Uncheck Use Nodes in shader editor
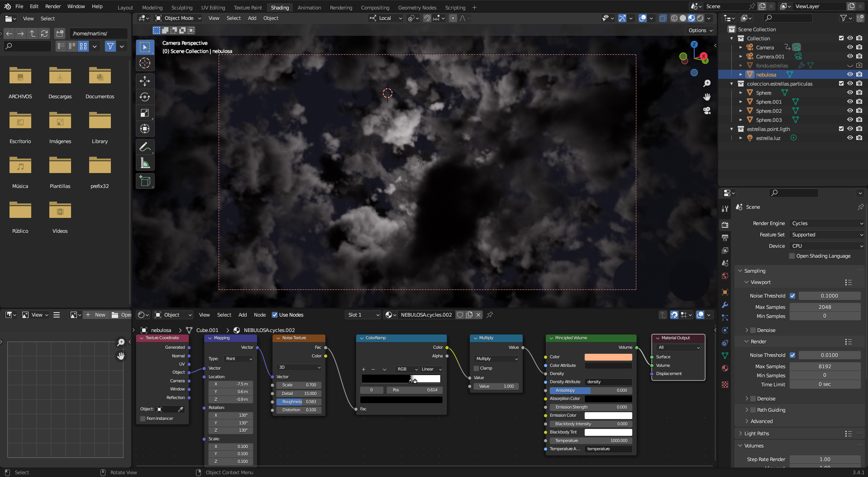Screen dimensions: 868x477 pos(275,315)
